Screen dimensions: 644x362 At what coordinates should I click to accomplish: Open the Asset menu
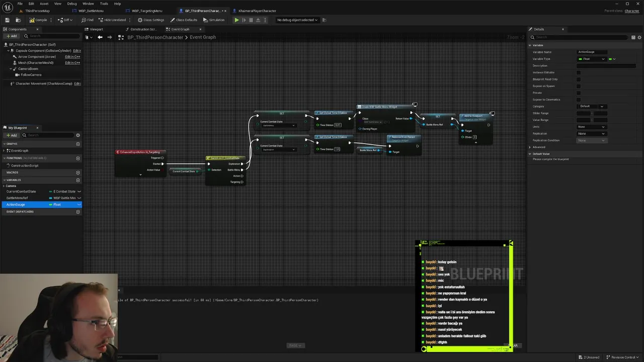44,4
